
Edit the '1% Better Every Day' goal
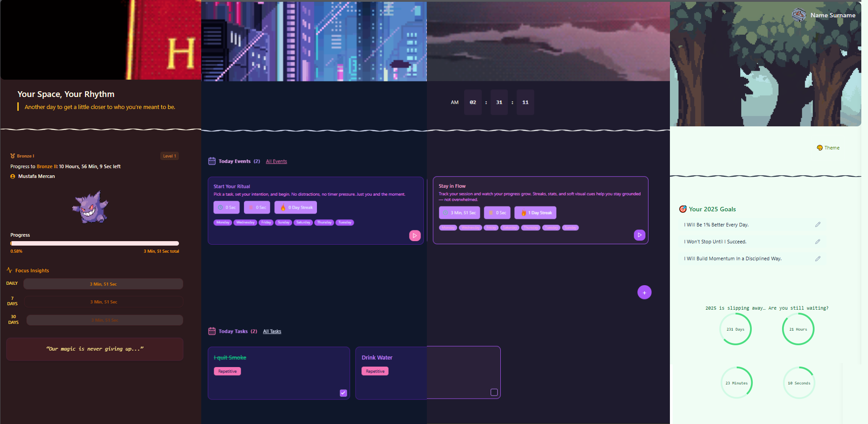click(818, 225)
